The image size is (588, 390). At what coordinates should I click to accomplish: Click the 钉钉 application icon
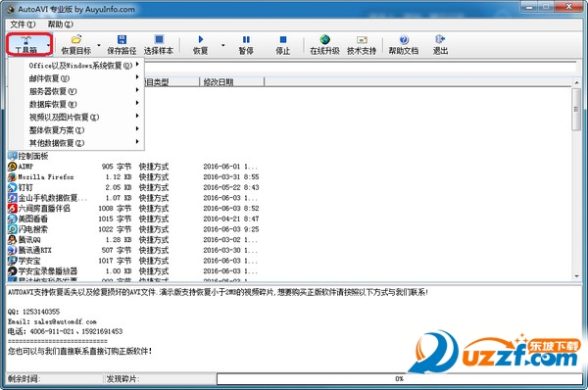pos(13,187)
